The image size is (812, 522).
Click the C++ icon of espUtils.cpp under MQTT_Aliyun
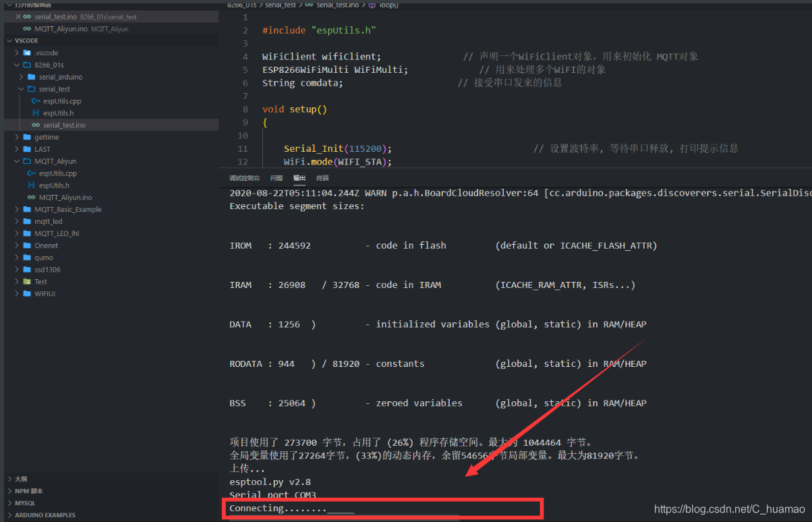click(x=32, y=173)
